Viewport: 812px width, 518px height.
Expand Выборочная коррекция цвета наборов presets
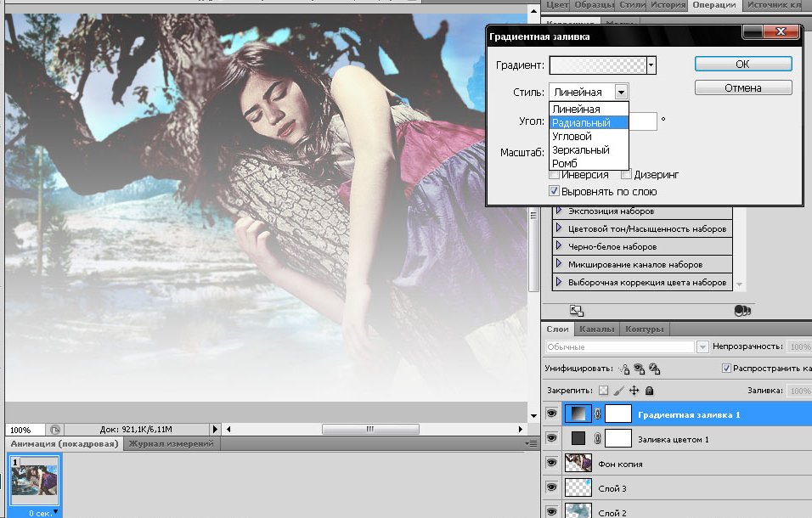[x=559, y=282]
